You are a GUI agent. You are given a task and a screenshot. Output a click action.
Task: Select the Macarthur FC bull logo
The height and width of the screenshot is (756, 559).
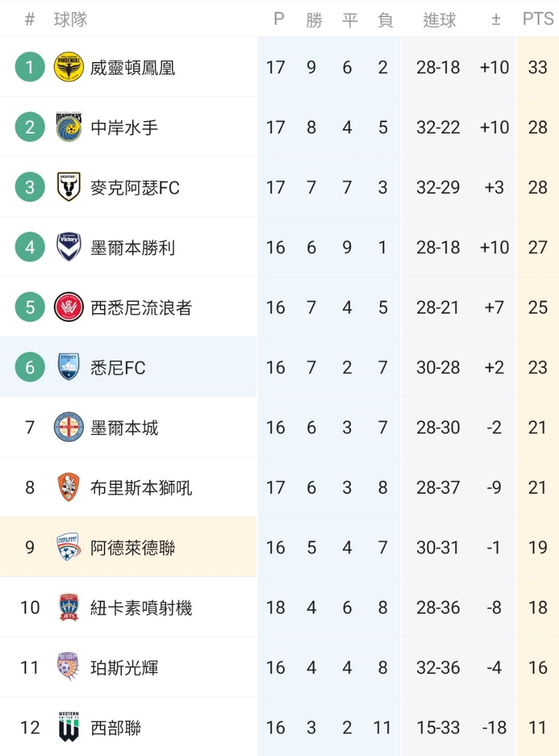(x=69, y=187)
